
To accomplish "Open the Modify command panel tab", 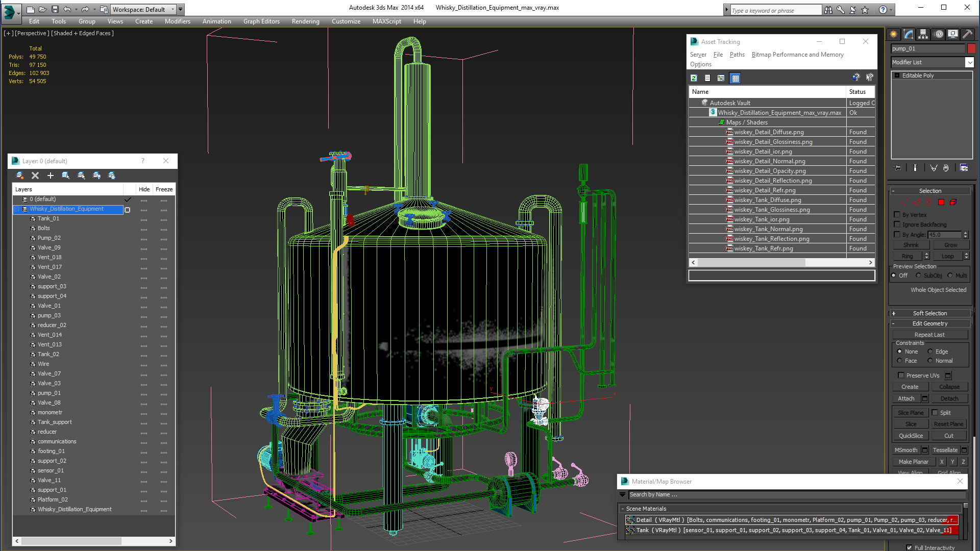I will (909, 34).
